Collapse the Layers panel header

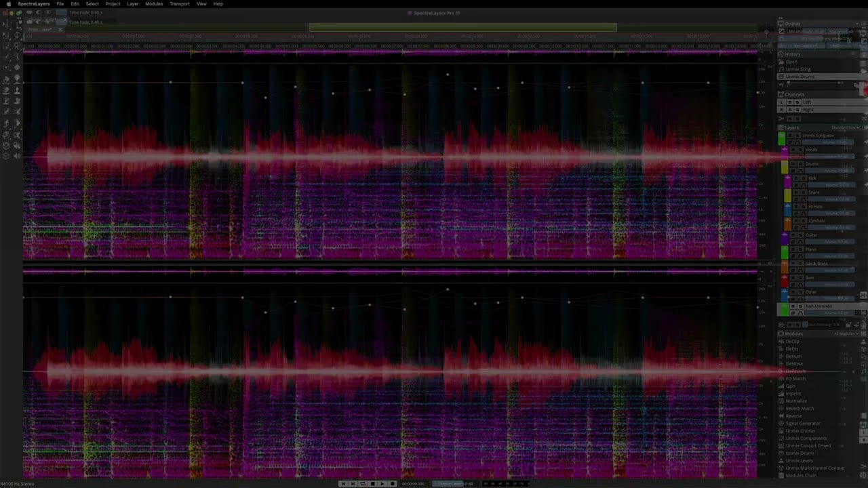pos(791,127)
